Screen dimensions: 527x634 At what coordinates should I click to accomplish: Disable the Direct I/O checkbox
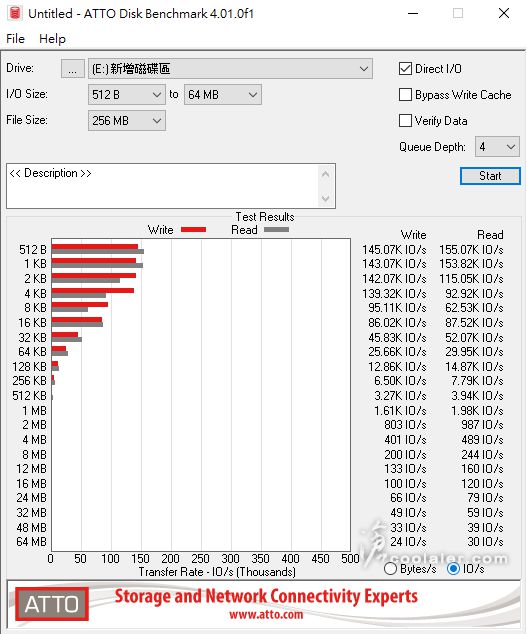pos(405,69)
